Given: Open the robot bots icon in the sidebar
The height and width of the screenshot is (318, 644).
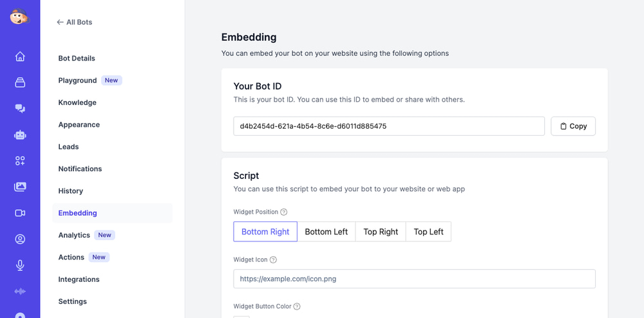Looking at the screenshot, I should tap(20, 135).
